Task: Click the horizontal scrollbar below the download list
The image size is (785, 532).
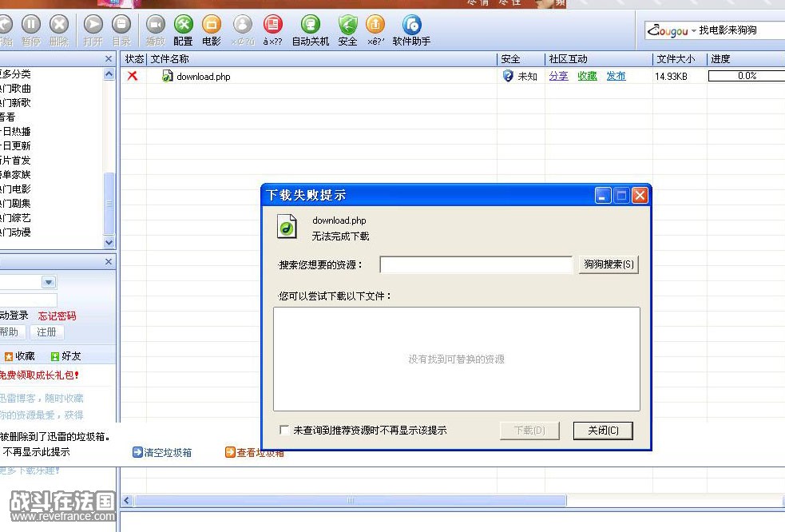Action: point(350,501)
